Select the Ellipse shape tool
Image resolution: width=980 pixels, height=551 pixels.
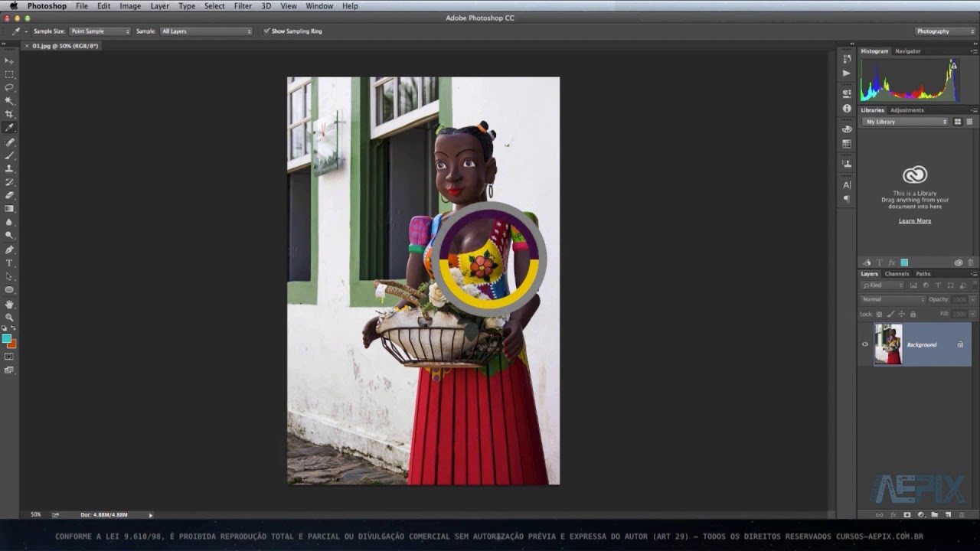(x=9, y=290)
